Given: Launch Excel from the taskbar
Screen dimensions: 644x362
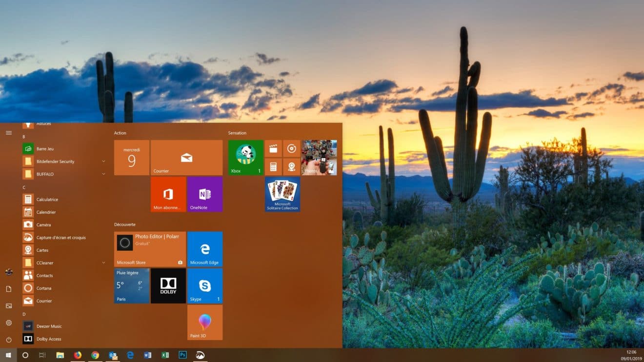Looking at the screenshot, I should click(x=165, y=355).
